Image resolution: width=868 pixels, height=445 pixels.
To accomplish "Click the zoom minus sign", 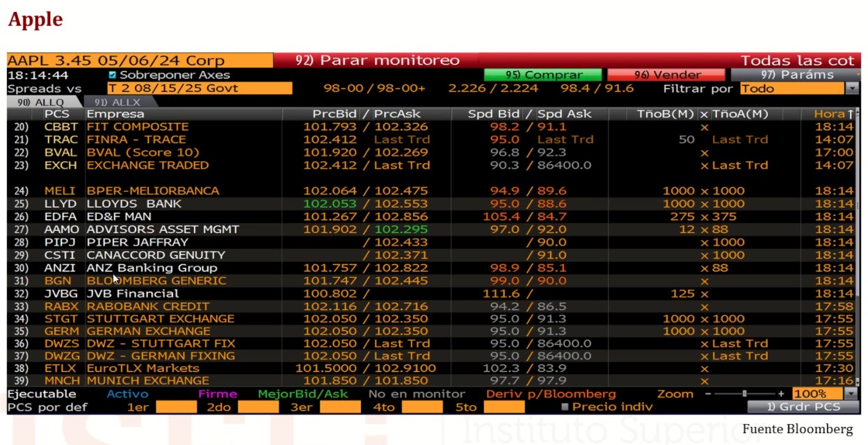I will pyautogui.click(x=708, y=394).
